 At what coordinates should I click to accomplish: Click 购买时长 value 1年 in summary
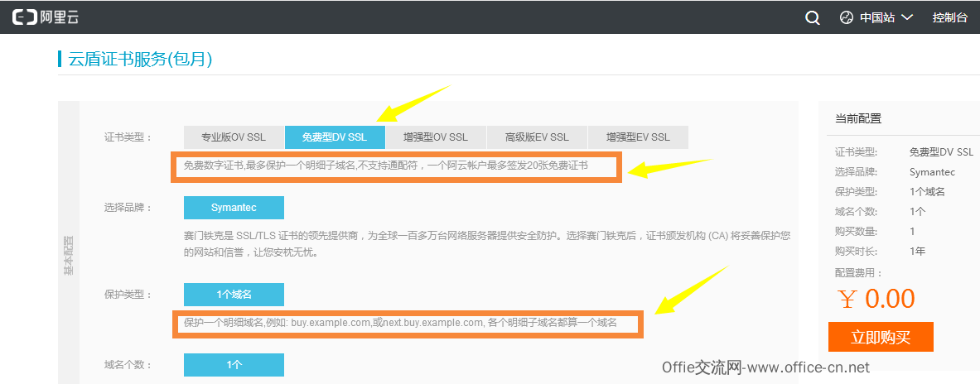918,251
